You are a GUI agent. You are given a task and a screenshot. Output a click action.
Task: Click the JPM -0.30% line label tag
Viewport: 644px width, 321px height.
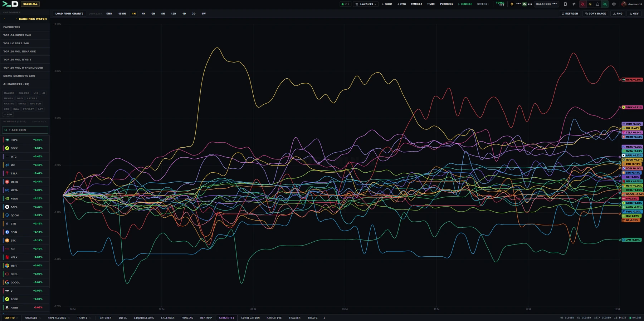[632, 240]
